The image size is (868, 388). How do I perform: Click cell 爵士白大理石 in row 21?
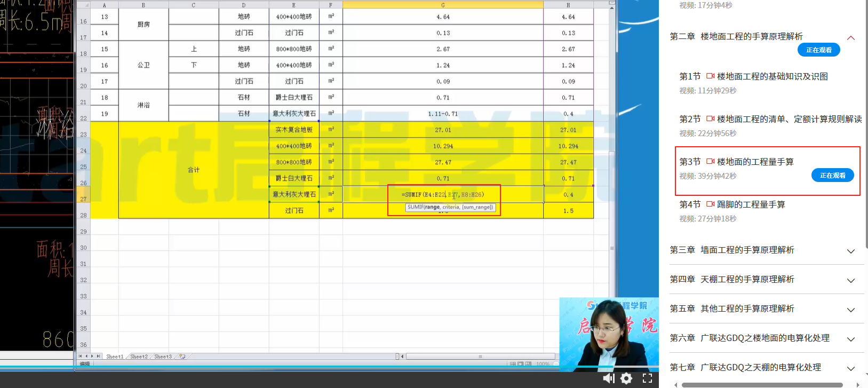[294, 97]
